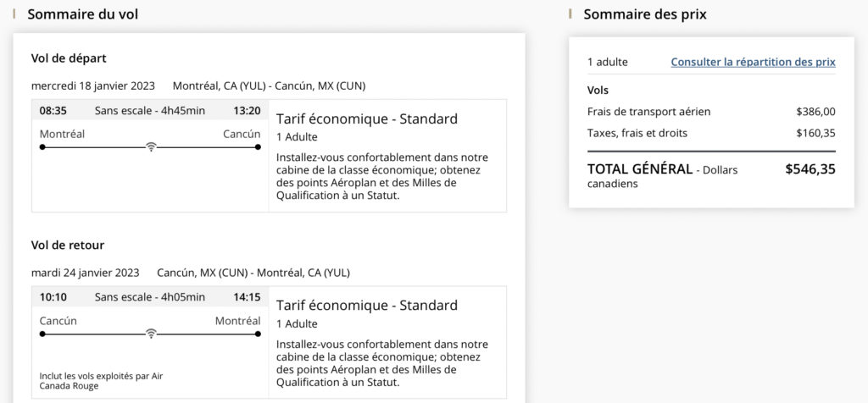
Task: Click the "Sommaire des prix" heading
Action: 644,14
